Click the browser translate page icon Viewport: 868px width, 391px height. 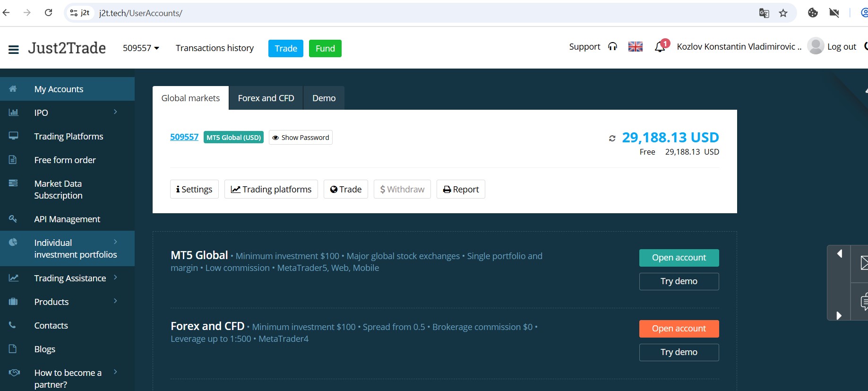coord(764,13)
